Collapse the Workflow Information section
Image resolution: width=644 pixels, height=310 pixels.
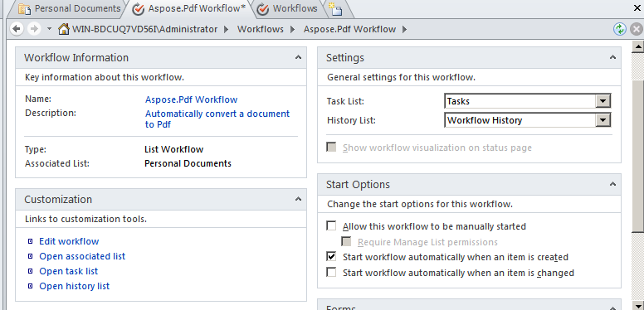coord(298,57)
